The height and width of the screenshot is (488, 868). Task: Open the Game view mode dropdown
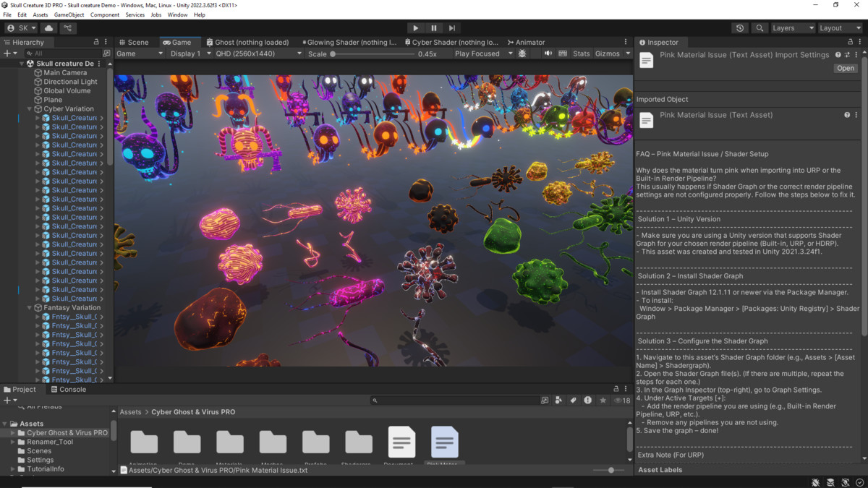140,53
